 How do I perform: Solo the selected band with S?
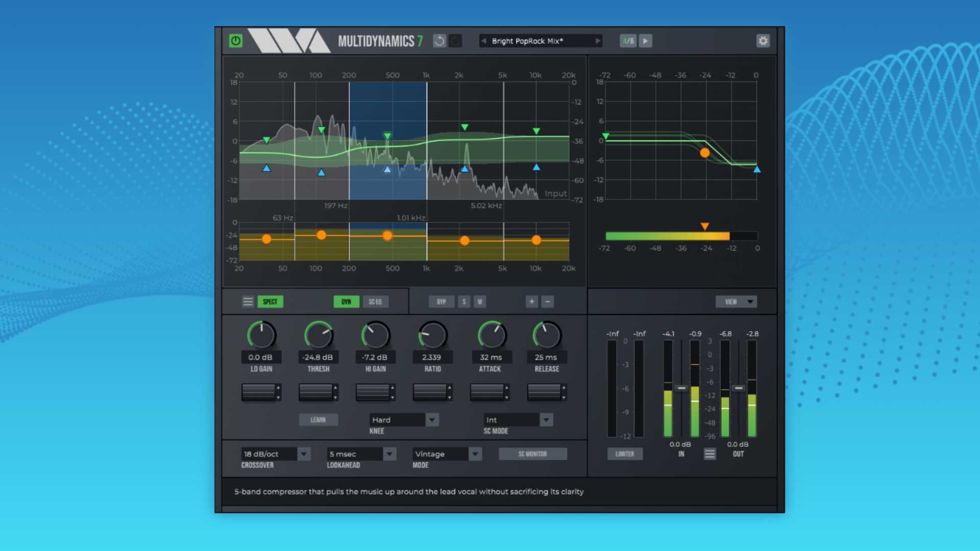click(464, 302)
